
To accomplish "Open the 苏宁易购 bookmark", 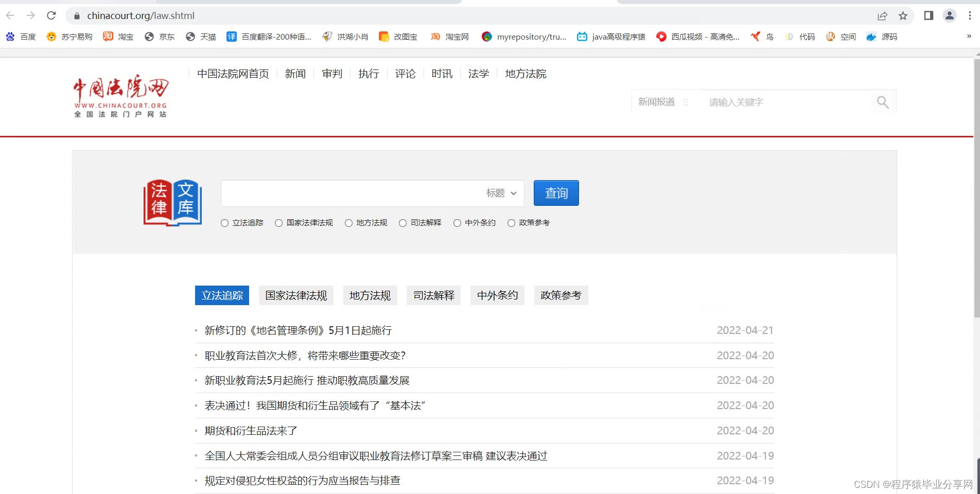I will coord(69,37).
